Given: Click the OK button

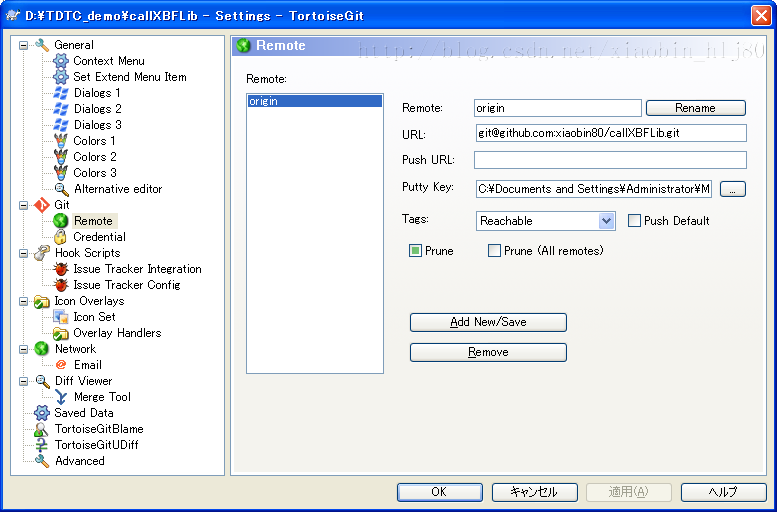Looking at the screenshot, I should coord(440,492).
